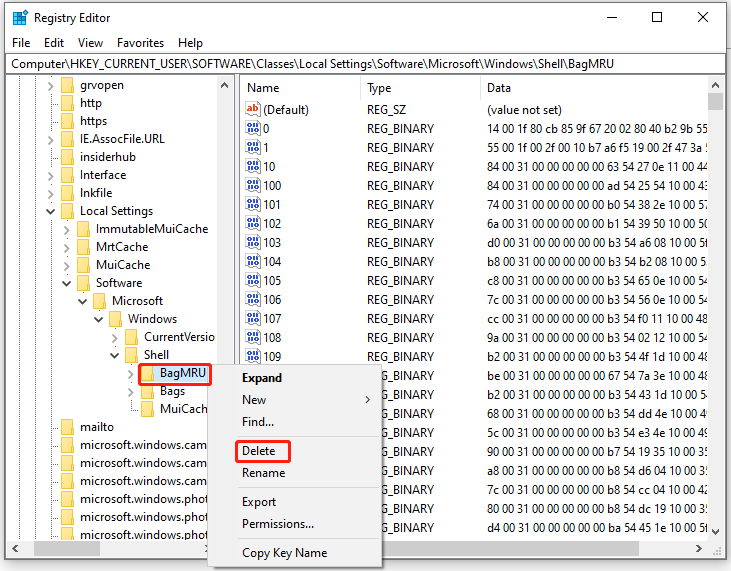Click the ImmutableMuiCache folder icon

click(84, 229)
